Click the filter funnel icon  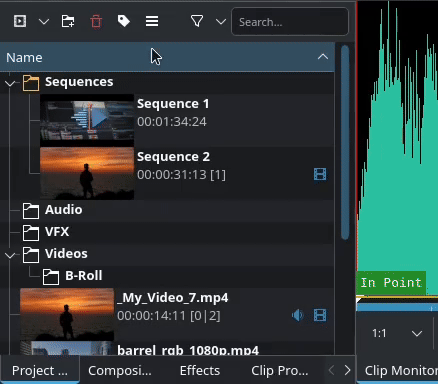tap(197, 22)
